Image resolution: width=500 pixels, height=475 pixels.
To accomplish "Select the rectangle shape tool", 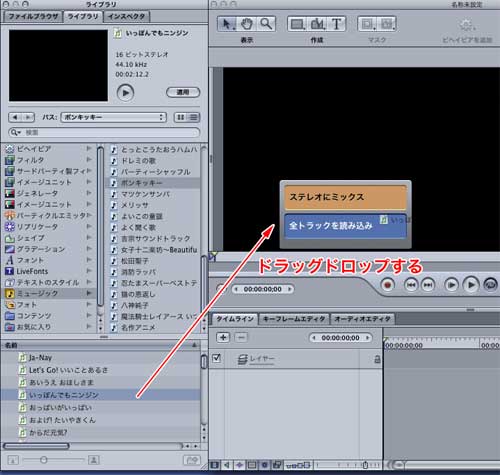I will click(297, 24).
